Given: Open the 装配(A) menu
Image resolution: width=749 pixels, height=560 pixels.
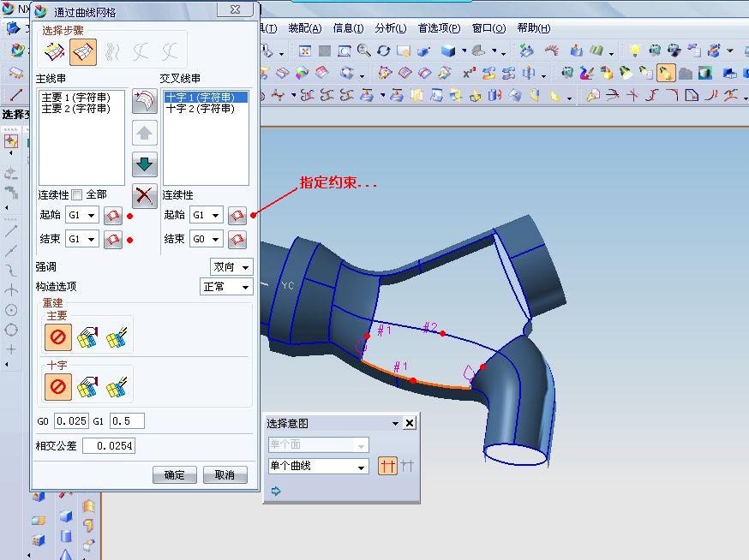Looking at the screenshot, I should click(305, 28).
